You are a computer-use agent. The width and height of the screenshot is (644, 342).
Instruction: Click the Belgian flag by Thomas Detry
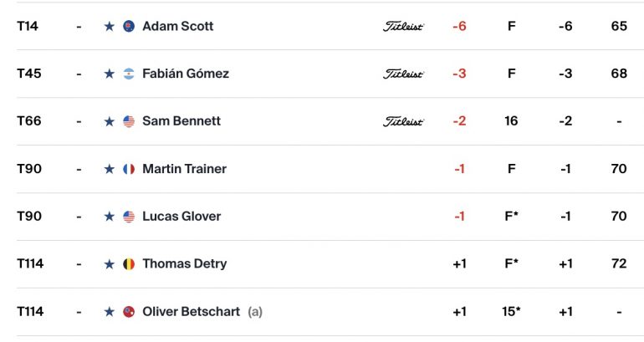129,264
